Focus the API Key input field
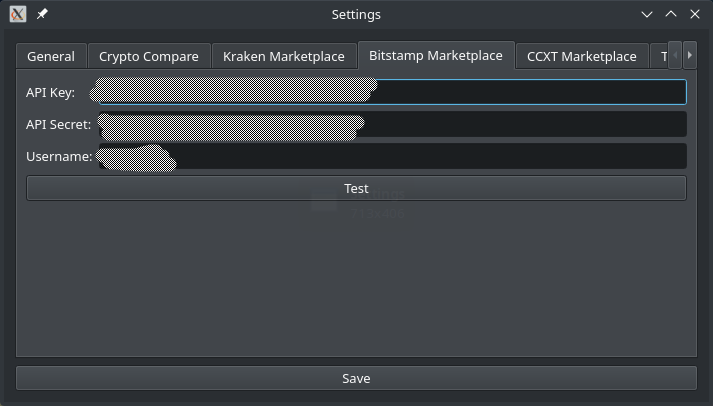Screen dimensions: 713x406 click(393, 92)
